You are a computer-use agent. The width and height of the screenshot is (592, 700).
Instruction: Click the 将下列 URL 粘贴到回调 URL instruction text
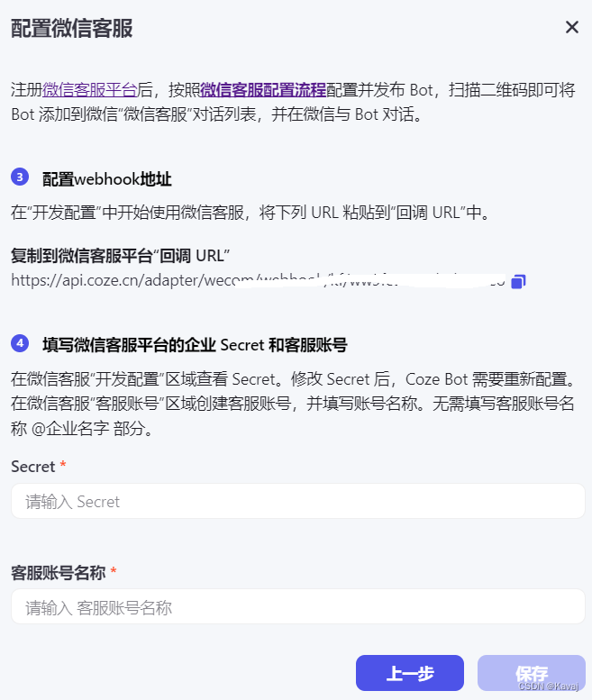click(x=374, y=213)
